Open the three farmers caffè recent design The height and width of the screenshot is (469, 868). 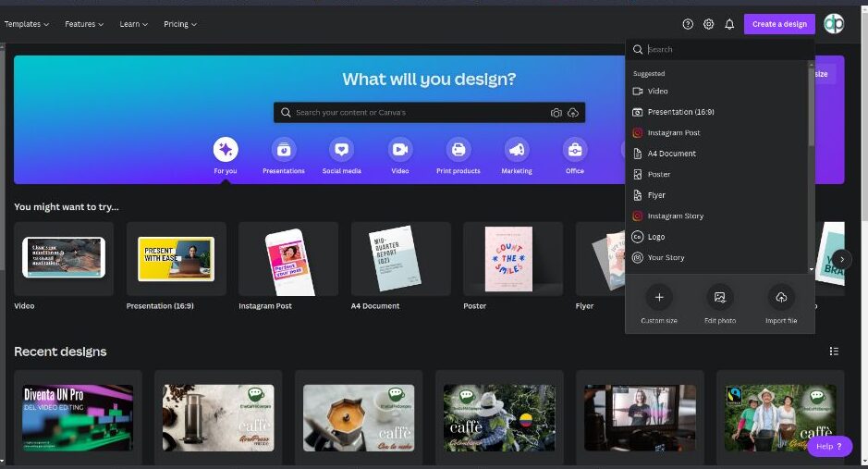point(780,417)
